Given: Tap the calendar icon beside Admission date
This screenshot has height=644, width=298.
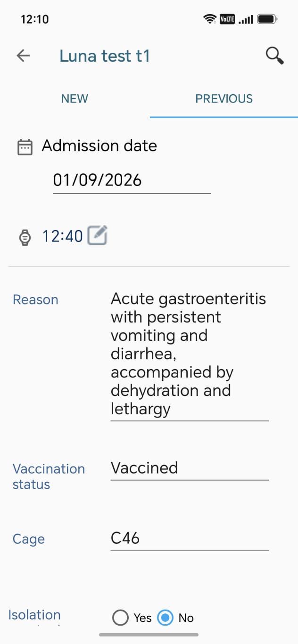Looking at the screenshot, I should (x=25, y=147).
